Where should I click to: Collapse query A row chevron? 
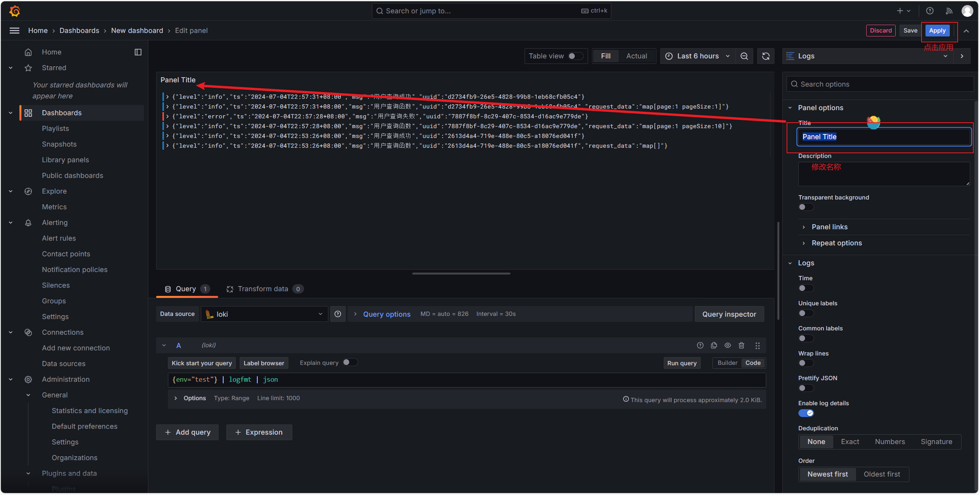click(164, 345)
